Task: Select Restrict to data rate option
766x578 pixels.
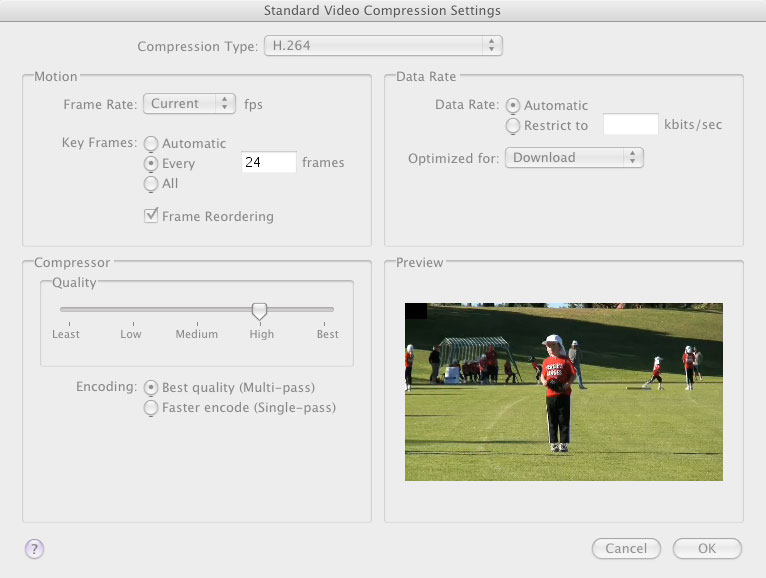Action: click(512, 126)
